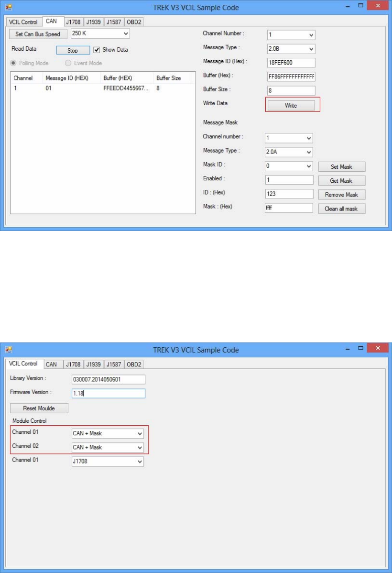Open the Message Type 2.0B dropdown
Screen dimensions: 392x573
(291, 49)
